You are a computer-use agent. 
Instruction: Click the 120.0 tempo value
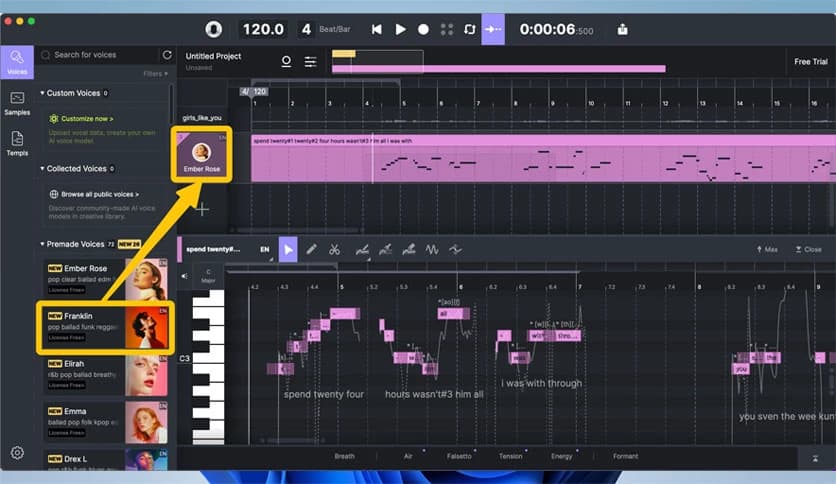click(x=263, y=29)
